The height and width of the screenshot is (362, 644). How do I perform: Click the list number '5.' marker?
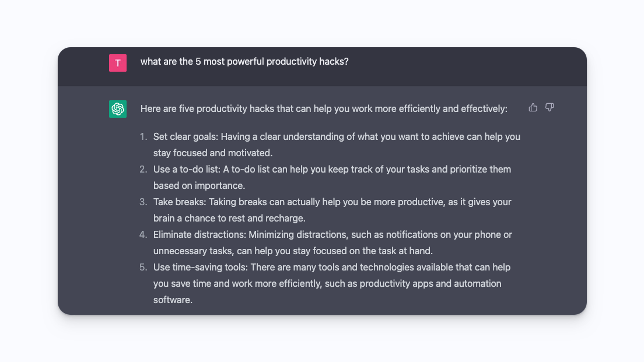click(143, 268)
